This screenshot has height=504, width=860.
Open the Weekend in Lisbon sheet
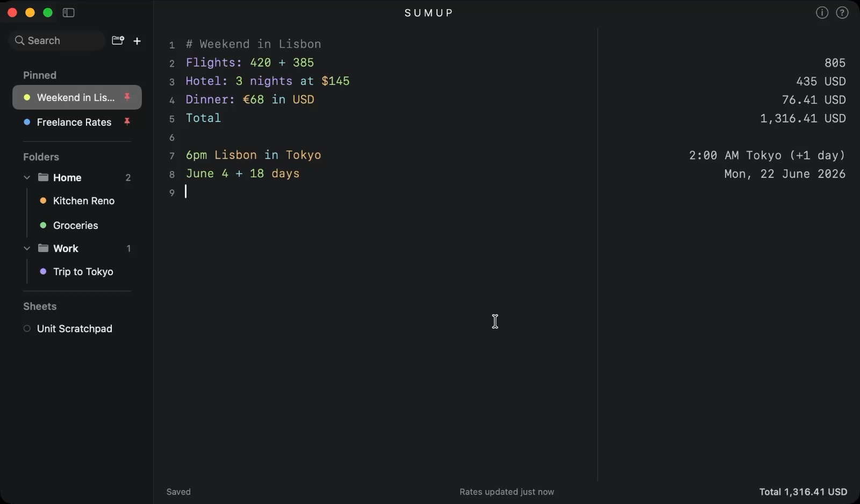click(77, 97)
